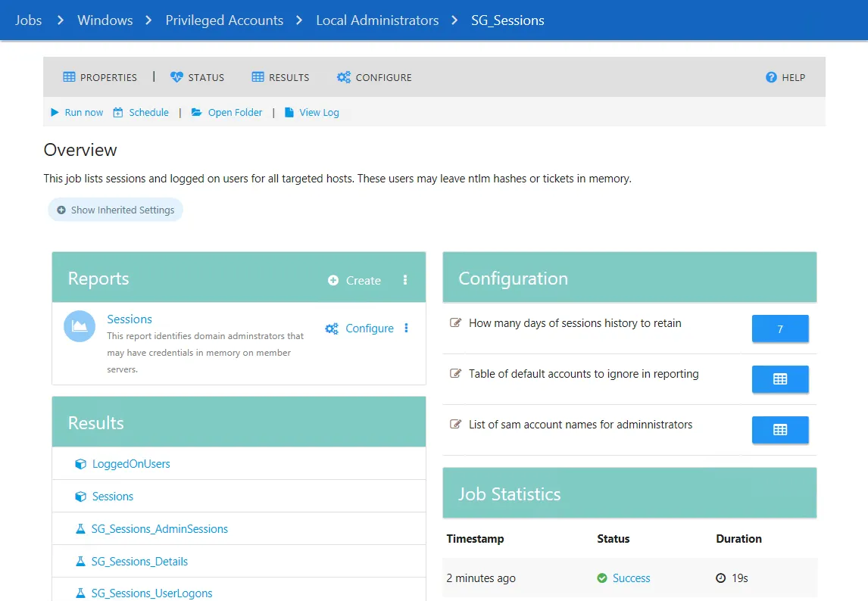The width and height of the screenshot is (868, 601).
Task: Click the flask icon beside SG_Sessions_Details
Action: 80,562
